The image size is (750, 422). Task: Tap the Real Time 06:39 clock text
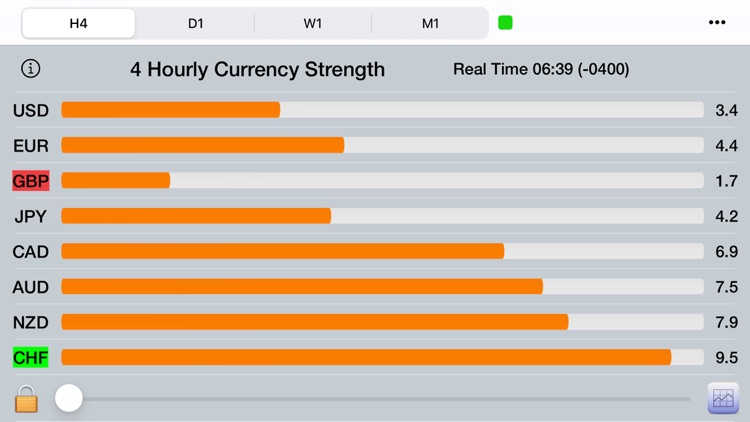(541, 70)
